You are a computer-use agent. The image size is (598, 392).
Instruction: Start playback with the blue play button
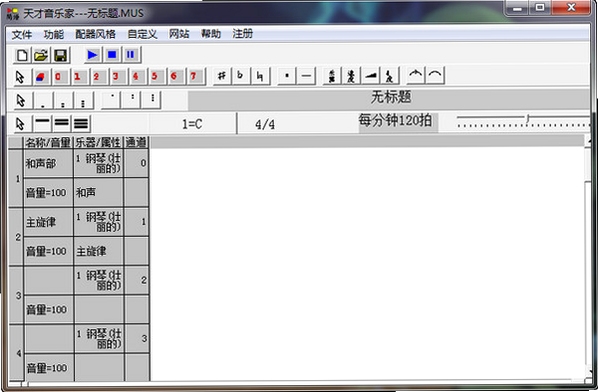coord(92,55)
